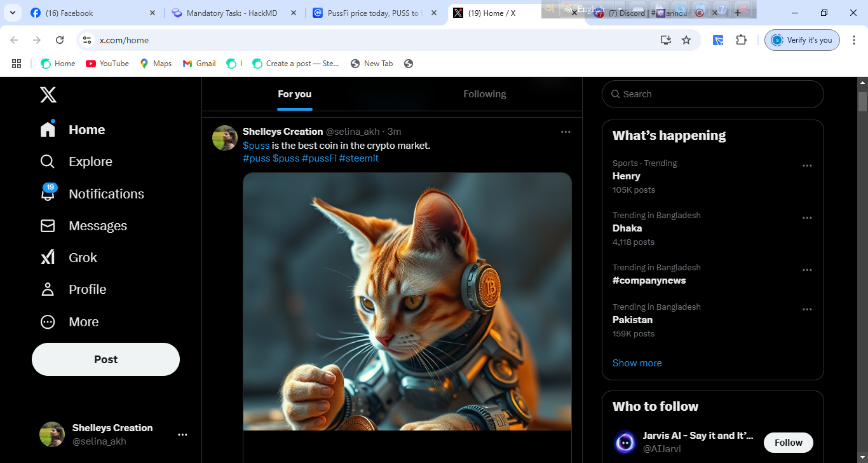Click the Shelleys Creation avatar on the post
This screenshot has width=868, height=463.
pyautogui.click(x=225, y=138)
